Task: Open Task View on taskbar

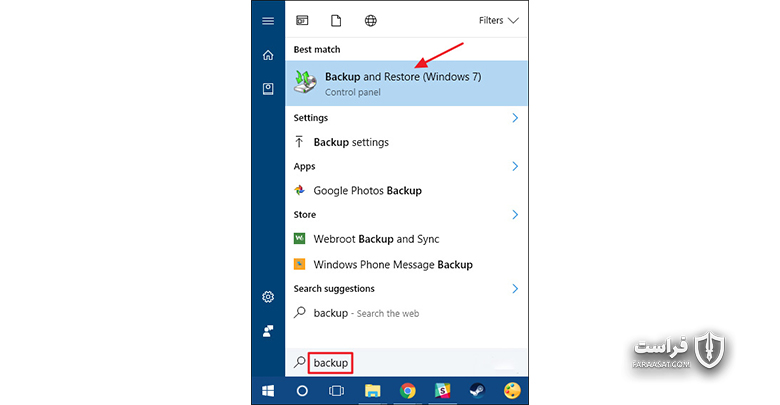Action: (x=336, y=391)
